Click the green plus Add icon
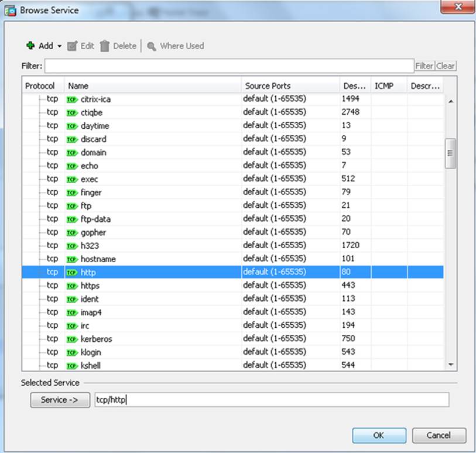This screenshot has height=453, width=476. pos(30,46)
